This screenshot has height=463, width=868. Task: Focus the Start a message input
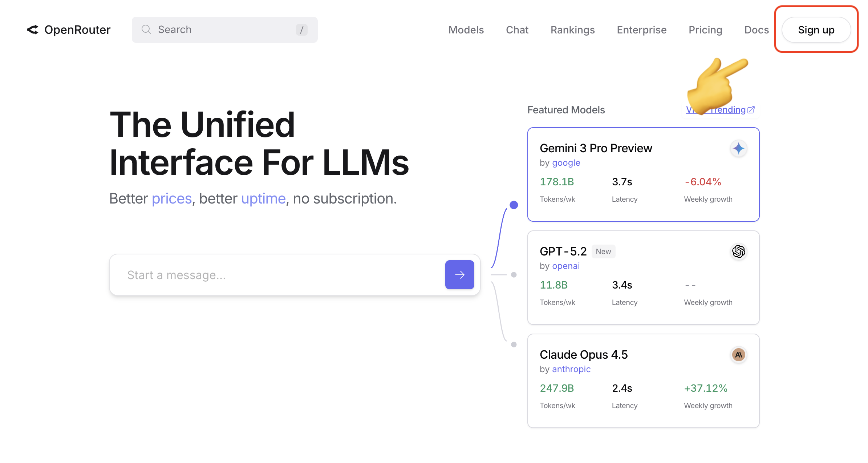(x=276, y=275)
